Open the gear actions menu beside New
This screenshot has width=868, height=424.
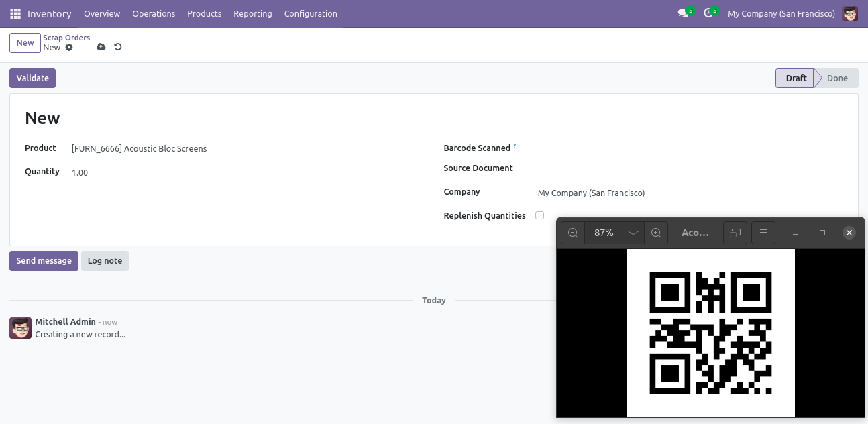(x=69, y=48)
